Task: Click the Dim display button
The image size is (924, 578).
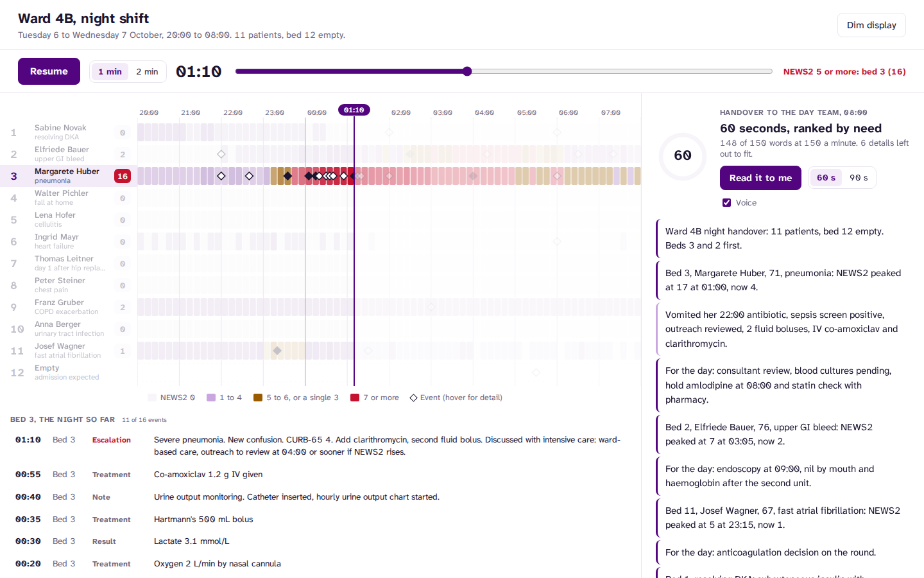Action: [x=871, y=25]
